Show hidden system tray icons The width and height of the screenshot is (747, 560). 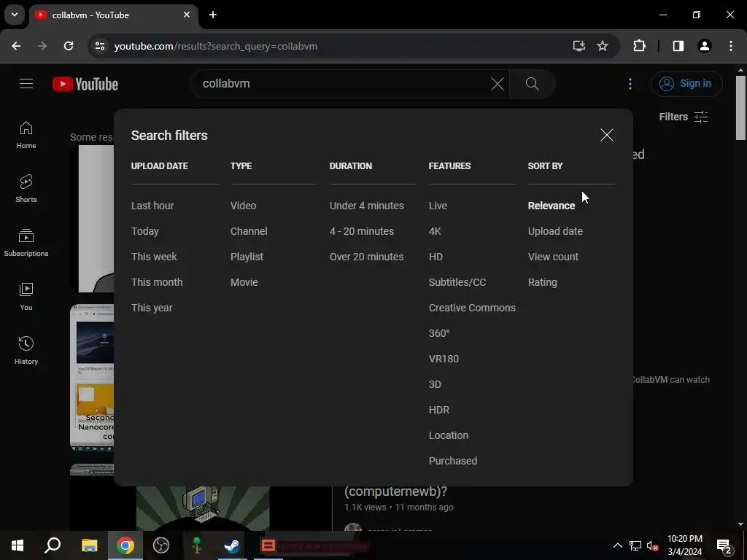point(617,545)
